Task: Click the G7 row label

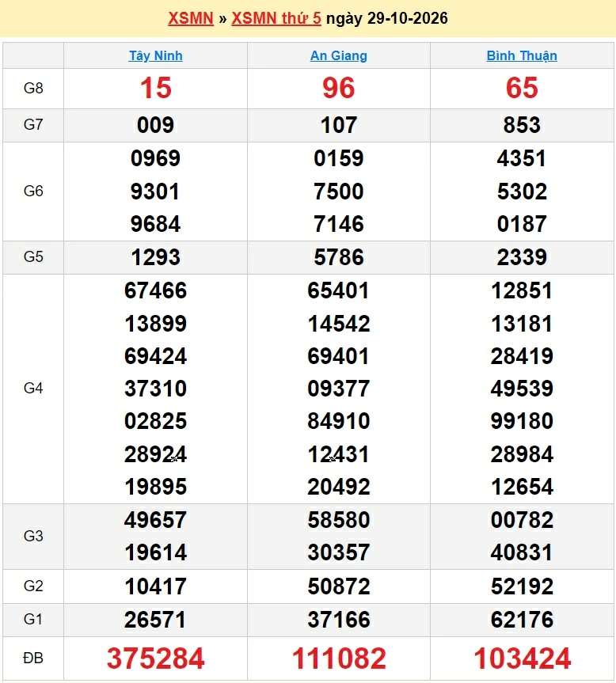Action: coord(33,124)
